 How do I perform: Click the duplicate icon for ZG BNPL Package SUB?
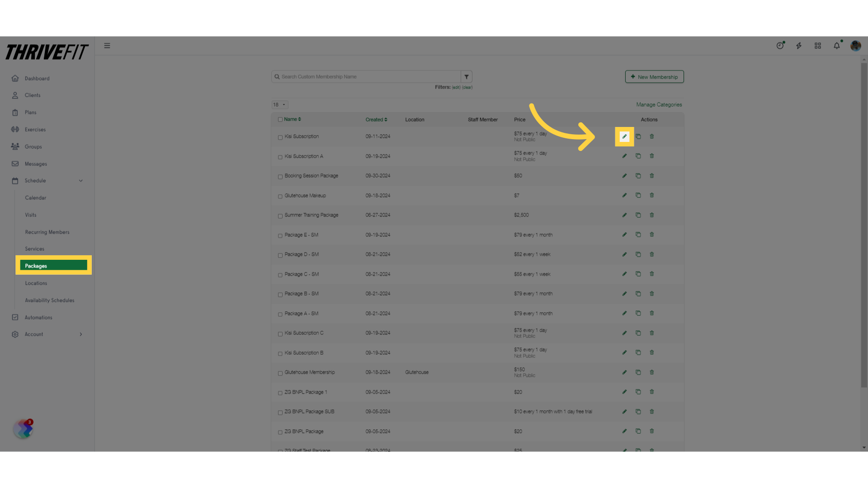click(638, 411)
